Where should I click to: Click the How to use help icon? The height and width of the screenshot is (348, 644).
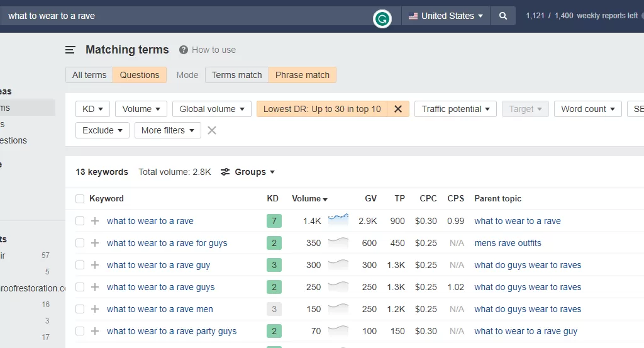[183, 50]
